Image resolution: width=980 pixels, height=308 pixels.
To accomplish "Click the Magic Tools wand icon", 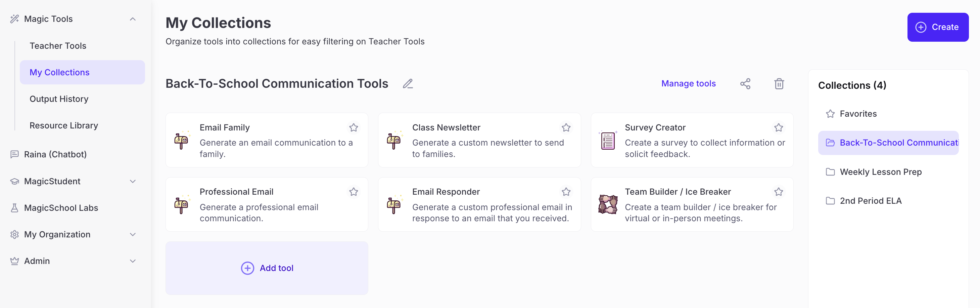I will (14, 19).
